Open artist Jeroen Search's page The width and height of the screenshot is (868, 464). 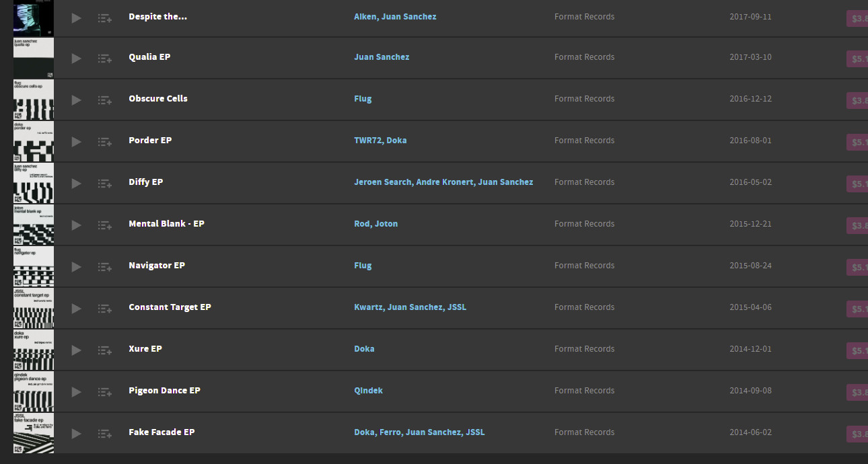click(x=383, y=182)
